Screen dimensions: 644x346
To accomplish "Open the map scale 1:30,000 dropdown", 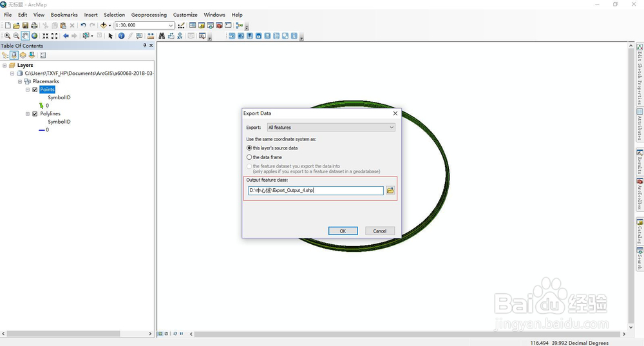I will [171, 26].
